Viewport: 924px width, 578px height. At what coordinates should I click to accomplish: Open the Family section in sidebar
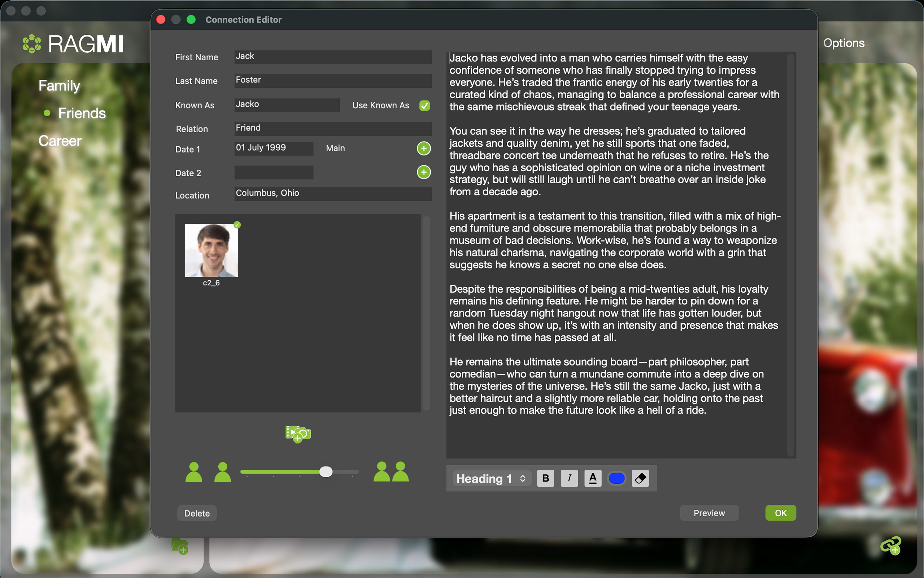(x=60, y=86)
